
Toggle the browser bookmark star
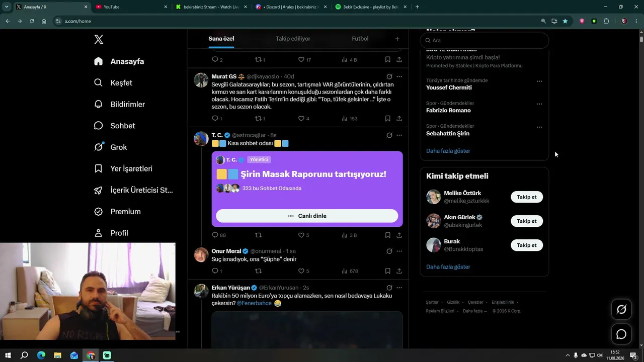(x=566, y=21)
